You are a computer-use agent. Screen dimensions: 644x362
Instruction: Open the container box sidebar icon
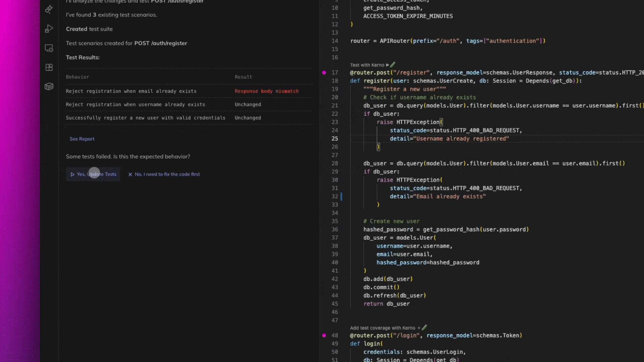(x=49, y=86)
